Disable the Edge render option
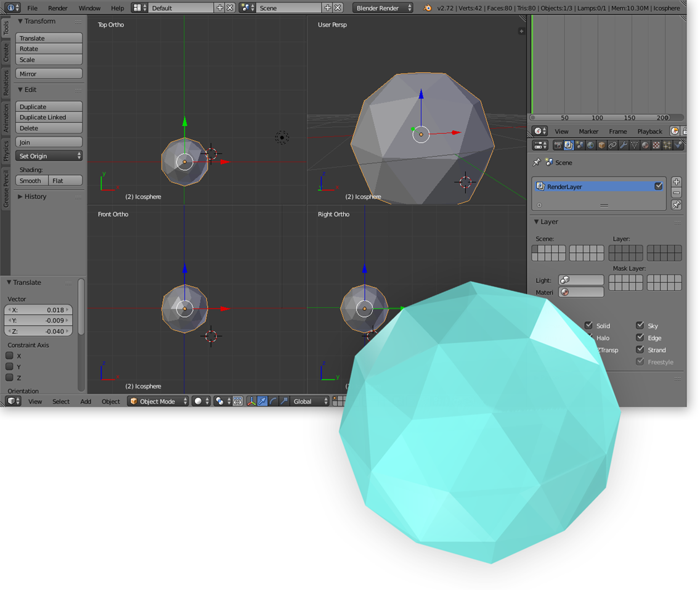Screen dimensions: 700x590 tap(640, 338)
